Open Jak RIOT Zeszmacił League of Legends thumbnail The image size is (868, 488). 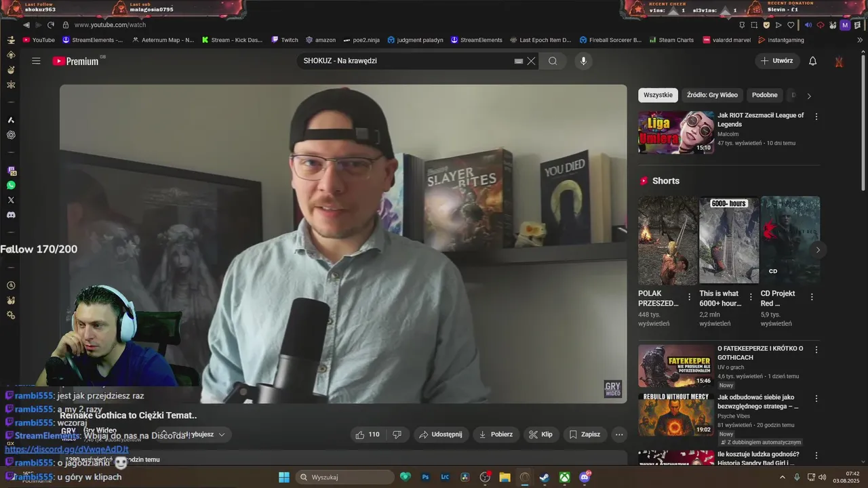[x=676, y=133]
